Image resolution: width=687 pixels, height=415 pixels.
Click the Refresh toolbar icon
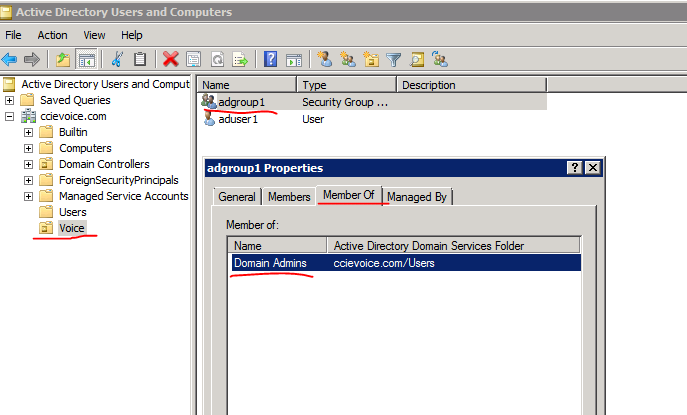pos(217,59)
